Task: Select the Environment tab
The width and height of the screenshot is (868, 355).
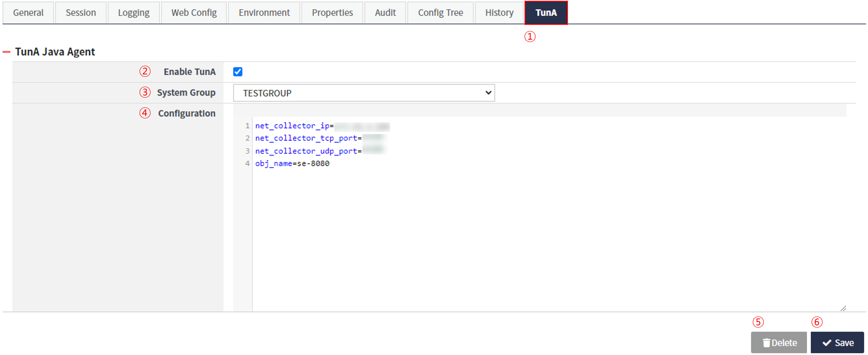Action: 264,13
